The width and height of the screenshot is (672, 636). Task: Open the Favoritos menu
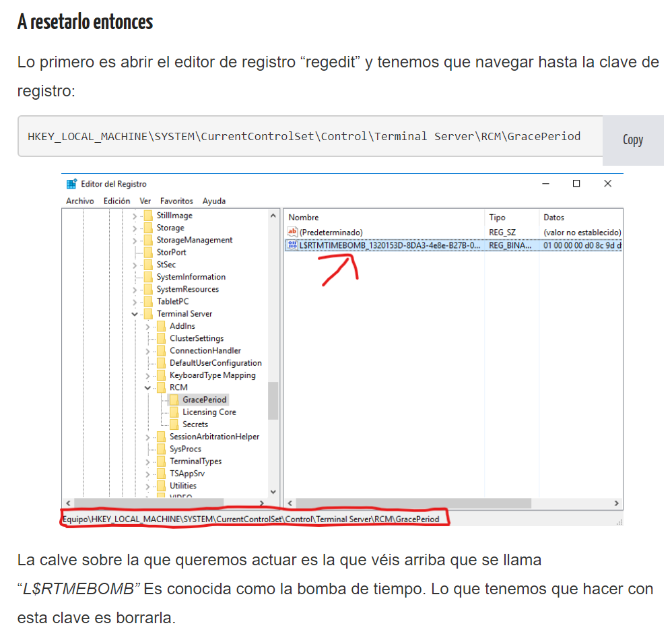pyautogui.click(x=176, y=201)
